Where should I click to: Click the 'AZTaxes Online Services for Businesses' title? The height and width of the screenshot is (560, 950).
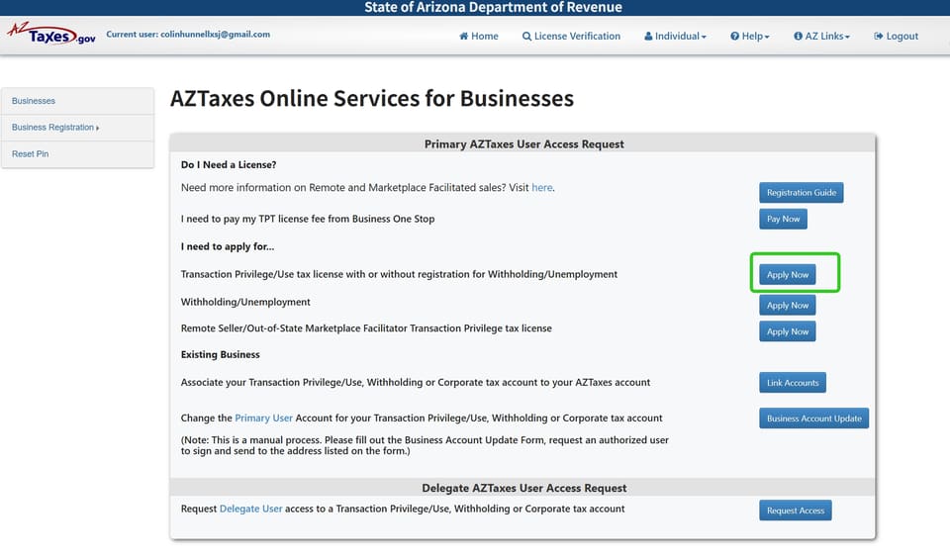tap(372, 98)
